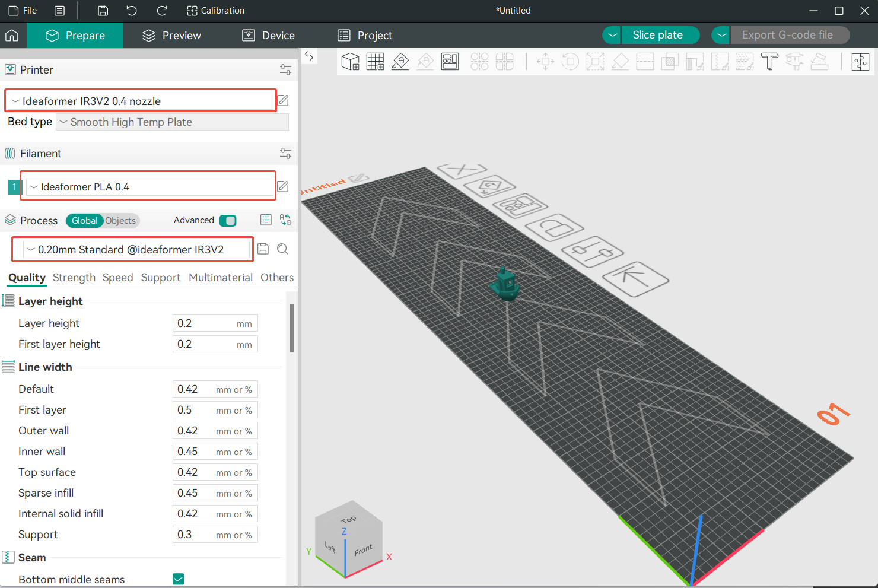This screenshot has height=588, width=878.
Task: Open the 0.20mm Standard process dropdown
Action: (136, 250)
